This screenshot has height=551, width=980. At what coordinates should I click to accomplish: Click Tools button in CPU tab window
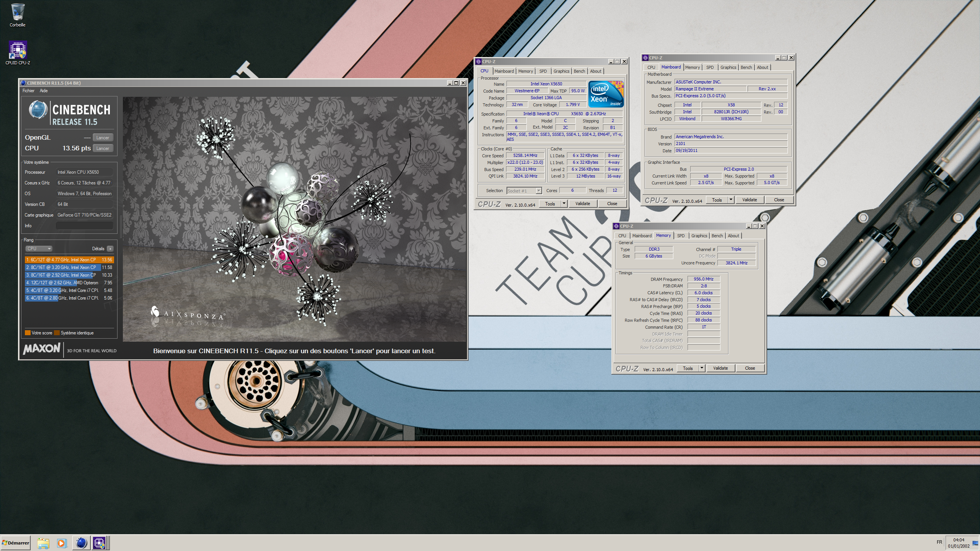click(550, 204)
